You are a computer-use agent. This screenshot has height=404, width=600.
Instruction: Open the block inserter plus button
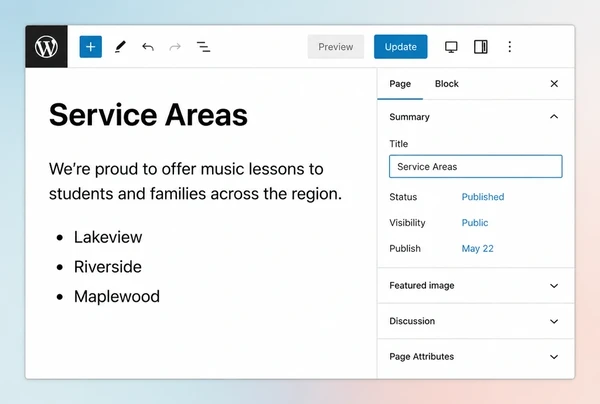tap(91, 47)
